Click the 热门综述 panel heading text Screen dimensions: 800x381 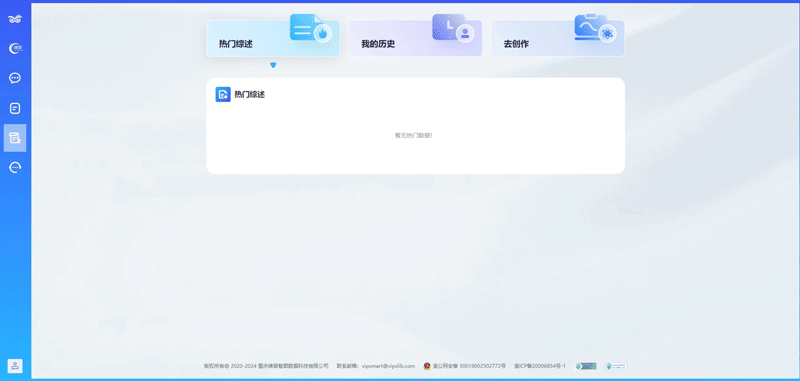249,94
